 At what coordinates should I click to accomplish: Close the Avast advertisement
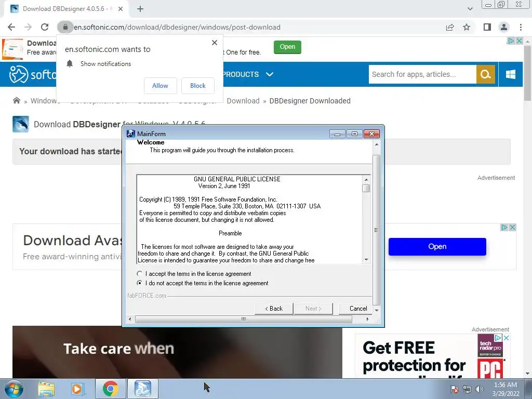[512, 228]
